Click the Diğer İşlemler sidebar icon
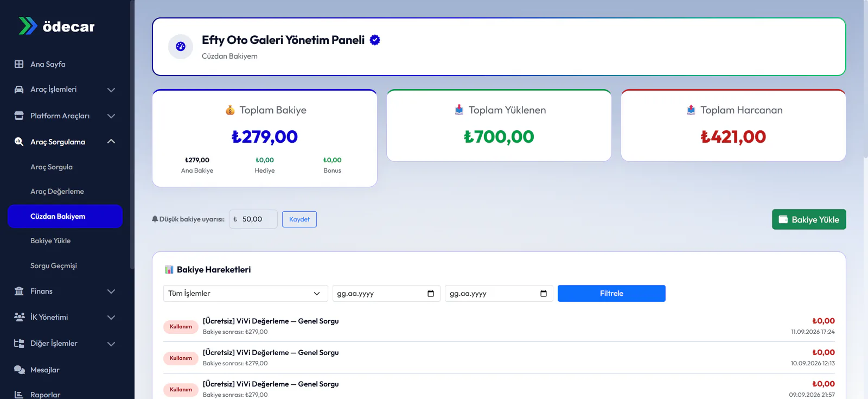 pyautogui.click(x=19, y=344)
